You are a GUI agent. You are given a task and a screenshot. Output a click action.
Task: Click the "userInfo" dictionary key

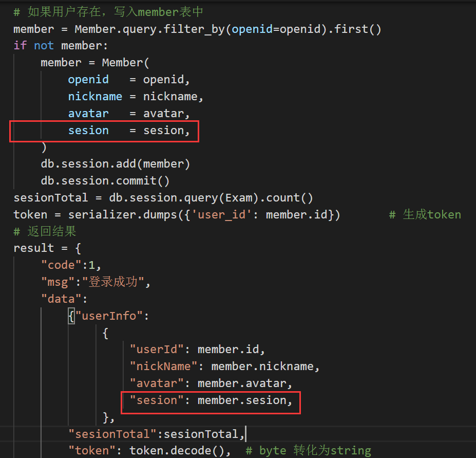click(109, 316)
